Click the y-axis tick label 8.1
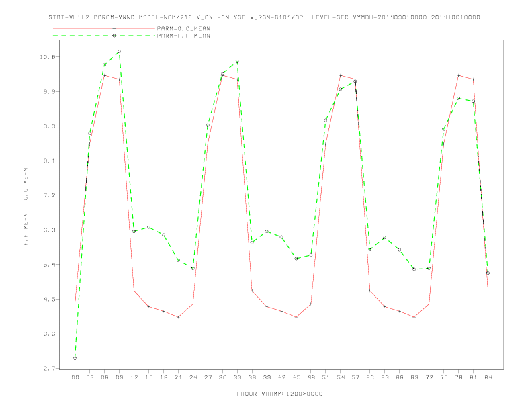Viewport: 532px width, 411px height. [49, 161]
